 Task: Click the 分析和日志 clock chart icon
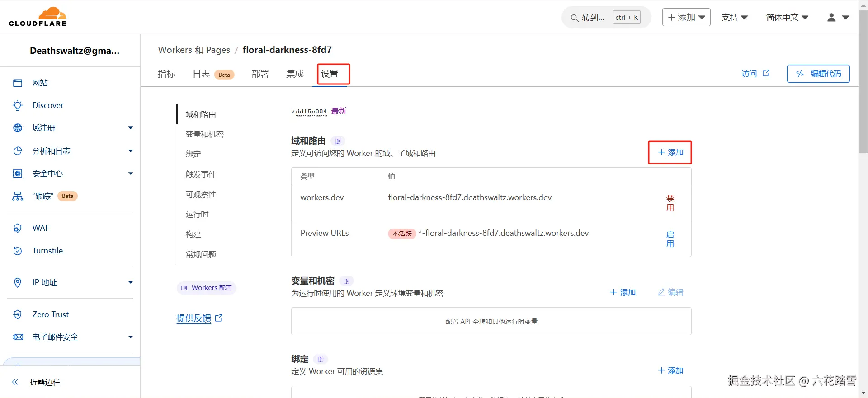(x=18, y=151)
